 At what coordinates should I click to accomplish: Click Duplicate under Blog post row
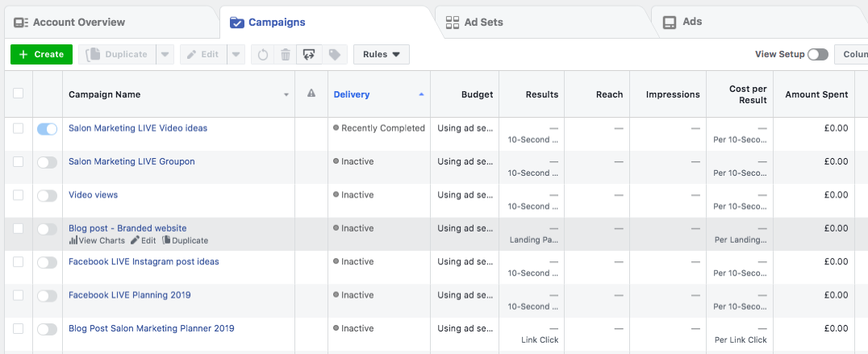point(185,240)
